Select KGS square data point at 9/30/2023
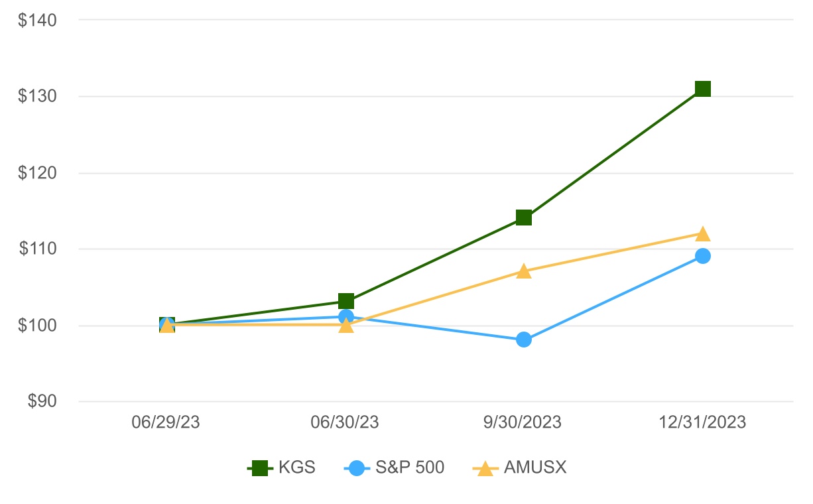 tap(524, 218)
